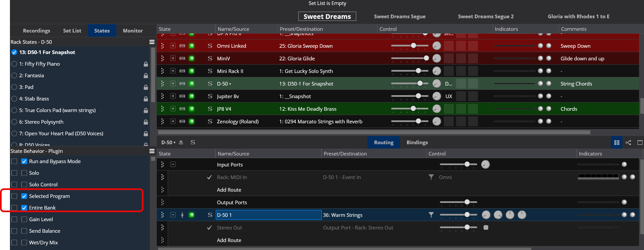Switch to the States tab
This screenshot has width=644, height=250.
point(102,31)
